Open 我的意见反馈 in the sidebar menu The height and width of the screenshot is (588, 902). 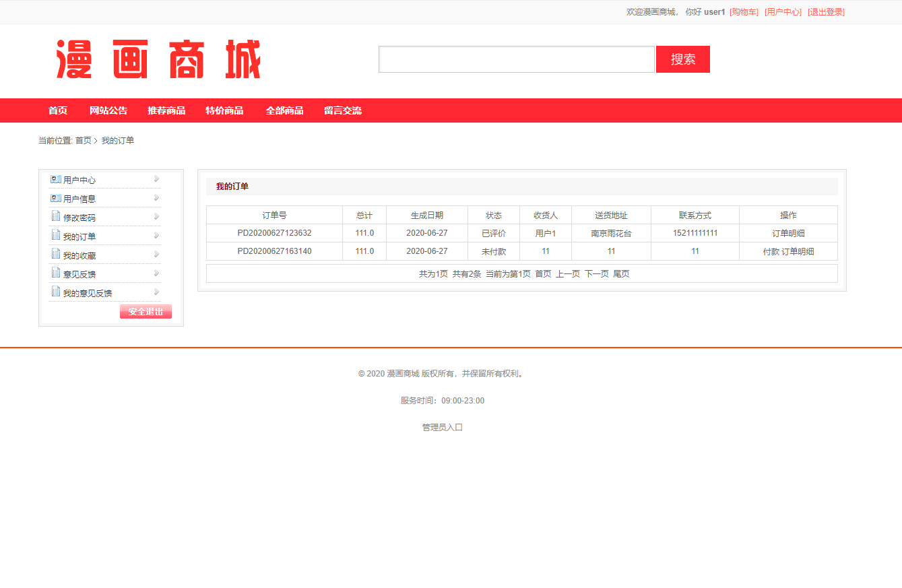coord(88,294)
